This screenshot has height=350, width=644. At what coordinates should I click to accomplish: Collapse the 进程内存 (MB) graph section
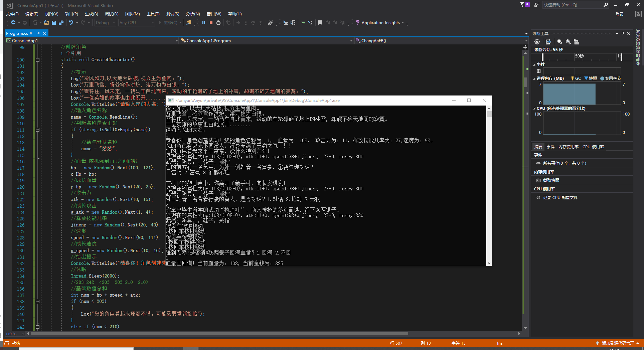(x=534, y=78)
